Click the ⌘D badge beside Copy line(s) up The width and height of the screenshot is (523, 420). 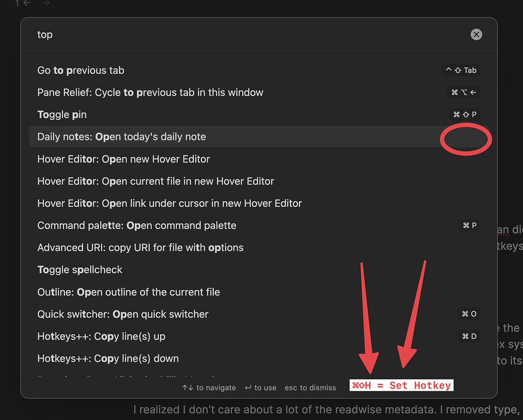[x=469, y=336]
